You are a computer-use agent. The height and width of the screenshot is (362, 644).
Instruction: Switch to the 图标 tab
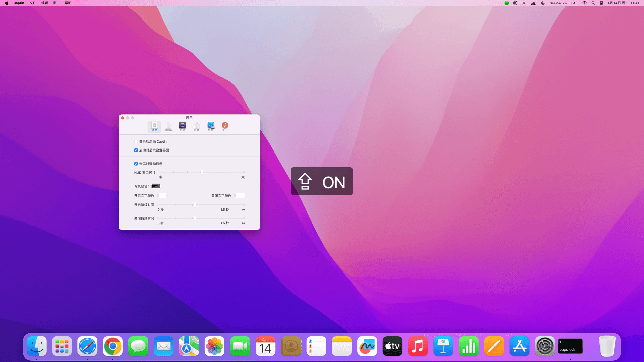[182, 126]
